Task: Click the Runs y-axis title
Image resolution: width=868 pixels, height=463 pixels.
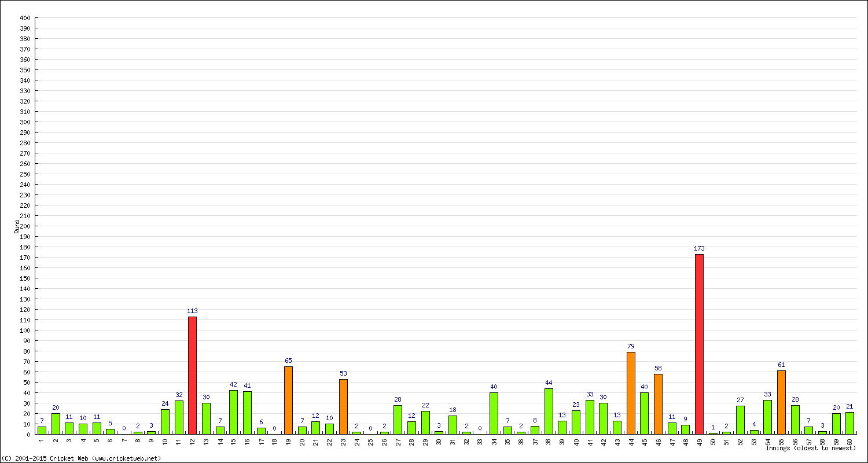Action: [17, 226]
